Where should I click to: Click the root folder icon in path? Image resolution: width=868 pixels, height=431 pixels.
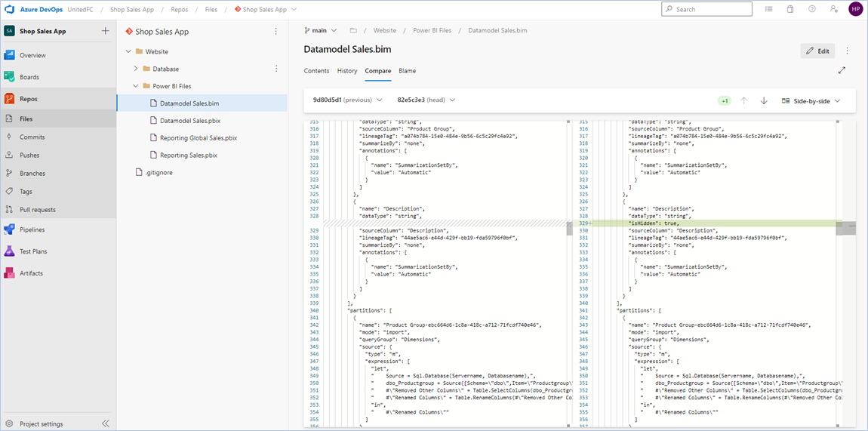tap(353, 30)
